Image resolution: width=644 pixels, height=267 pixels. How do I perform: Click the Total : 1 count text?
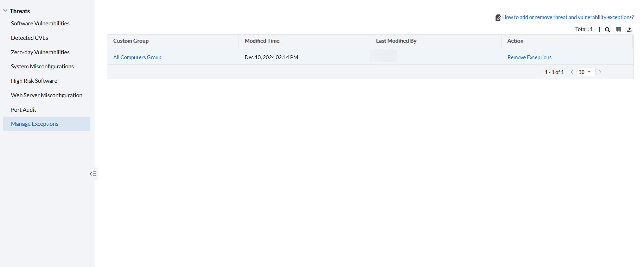pos(584,29)
